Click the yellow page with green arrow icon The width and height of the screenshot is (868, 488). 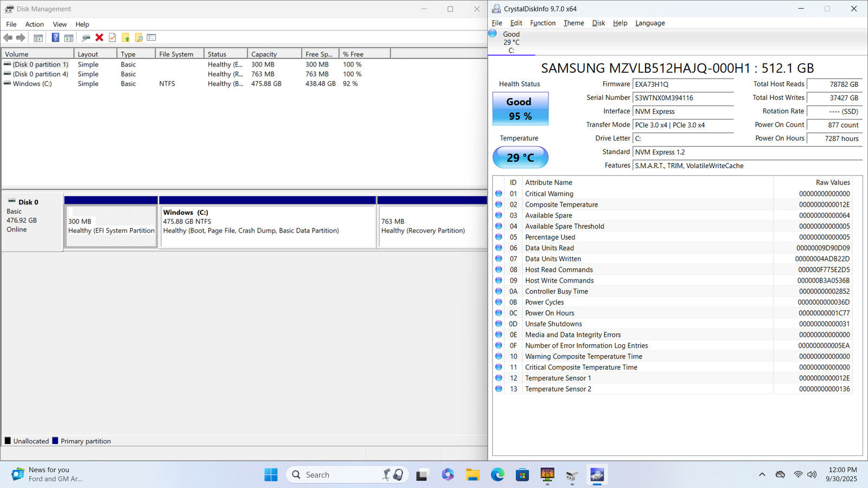point(126,37)
